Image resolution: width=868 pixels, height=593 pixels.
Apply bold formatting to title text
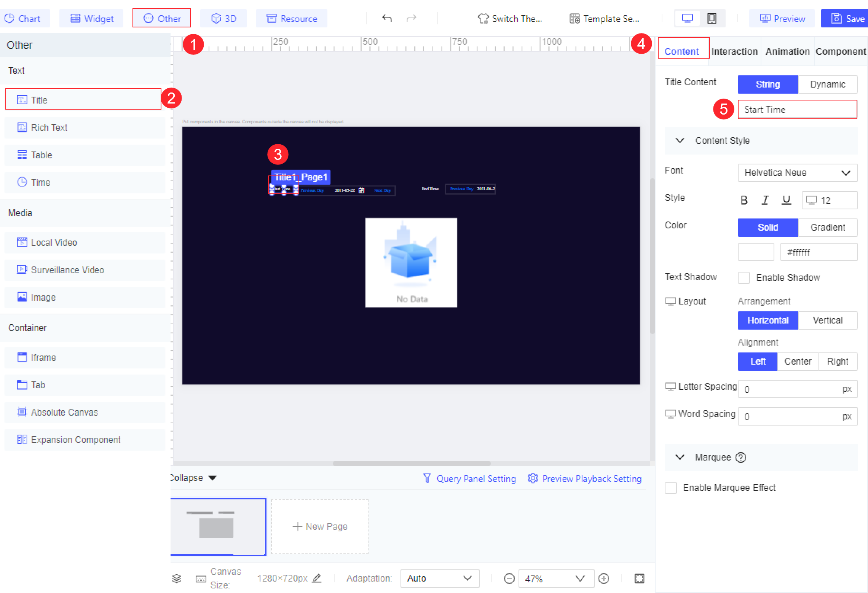click(x=744, y=200)
